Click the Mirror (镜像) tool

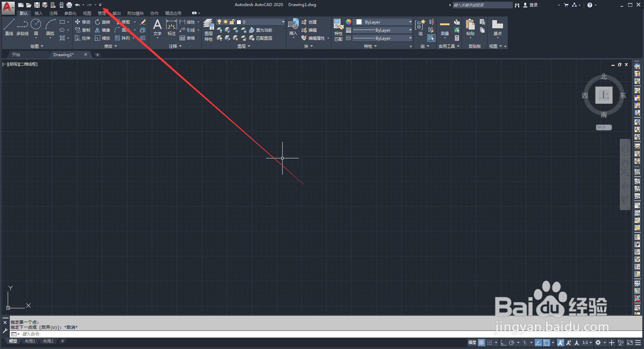tap(103, 30)
